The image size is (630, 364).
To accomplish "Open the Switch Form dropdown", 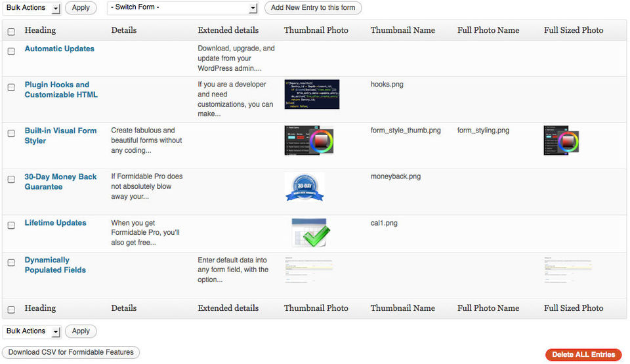I will [183, 8].
